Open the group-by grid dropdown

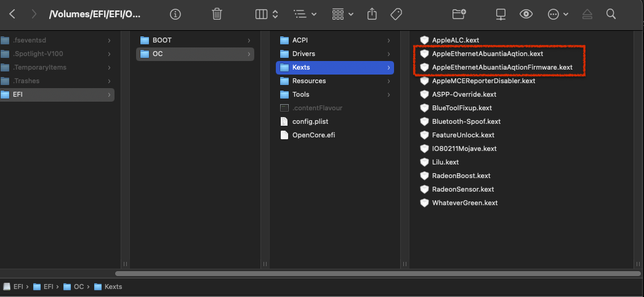[342, 14]
